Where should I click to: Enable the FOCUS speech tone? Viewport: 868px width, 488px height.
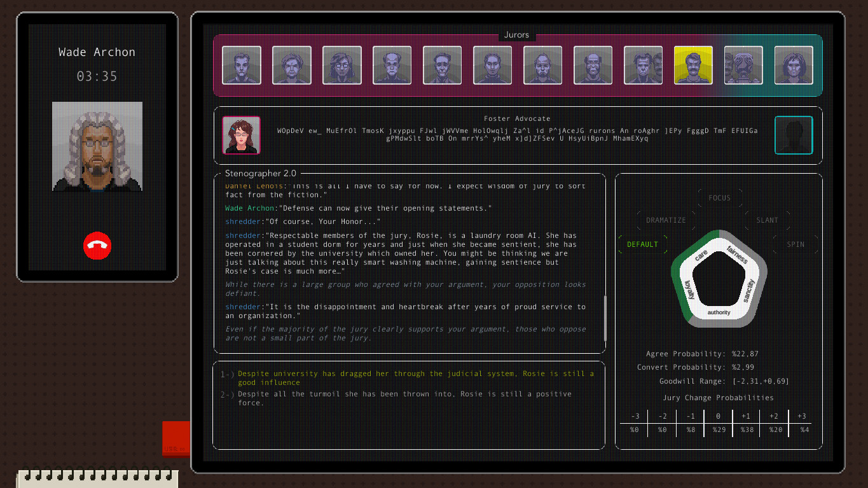coord(719,197)
